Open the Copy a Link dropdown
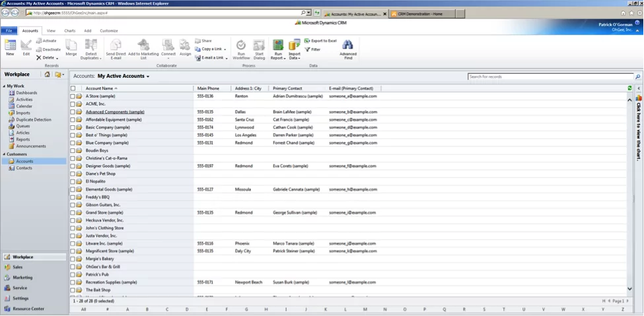 (x=225, y=49)
